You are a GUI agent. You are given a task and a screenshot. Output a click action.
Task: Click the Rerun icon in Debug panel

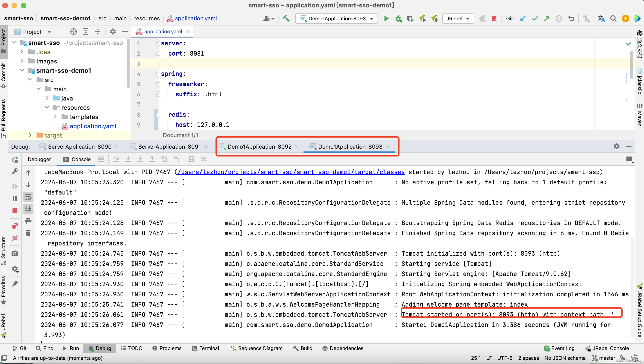(15, 159)
